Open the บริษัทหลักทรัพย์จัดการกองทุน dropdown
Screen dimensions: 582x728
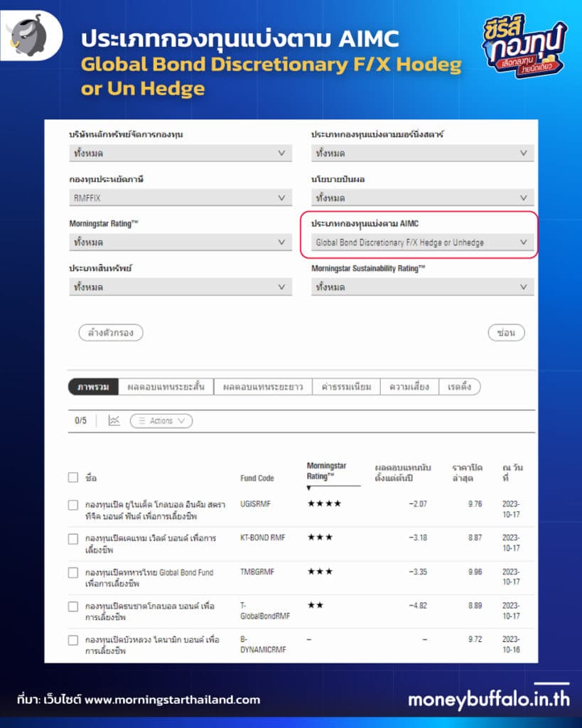pyautogui.click(x=180, y=153)
